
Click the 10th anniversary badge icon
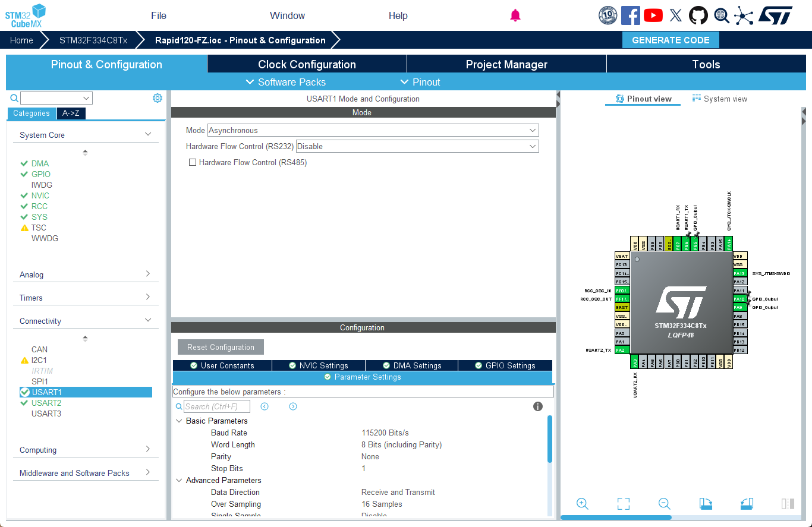tap(608, 15)
